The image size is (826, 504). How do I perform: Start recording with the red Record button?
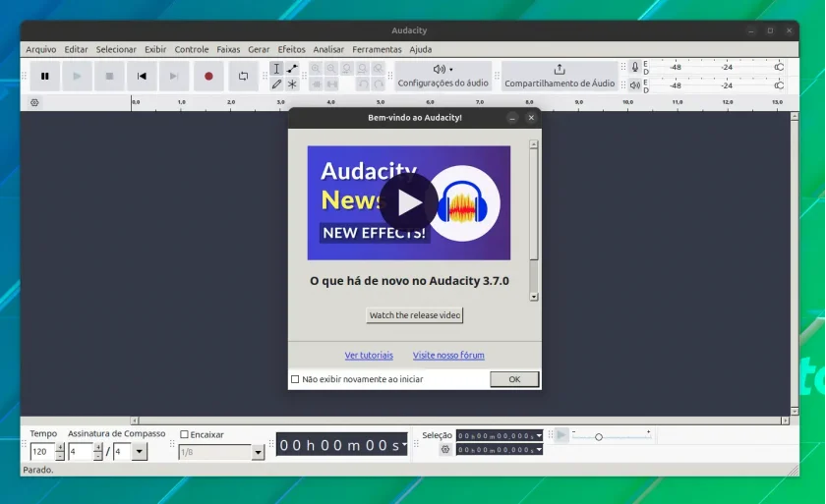[x=208, y=77]
